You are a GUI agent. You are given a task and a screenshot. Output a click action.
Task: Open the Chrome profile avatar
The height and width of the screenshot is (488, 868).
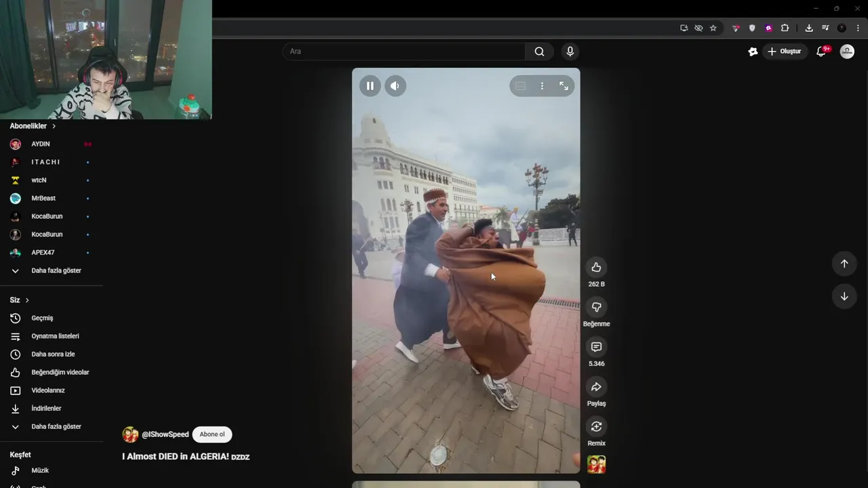click(842, 28)
